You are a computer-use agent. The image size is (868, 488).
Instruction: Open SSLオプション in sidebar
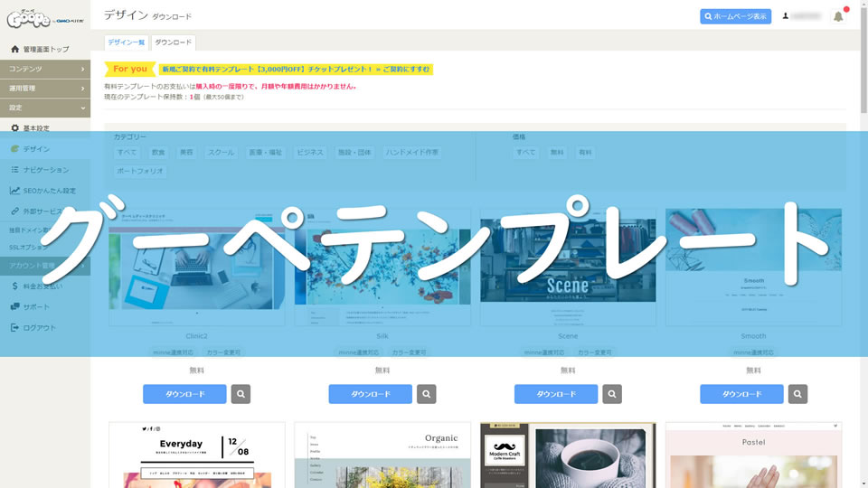click(29, 248)
